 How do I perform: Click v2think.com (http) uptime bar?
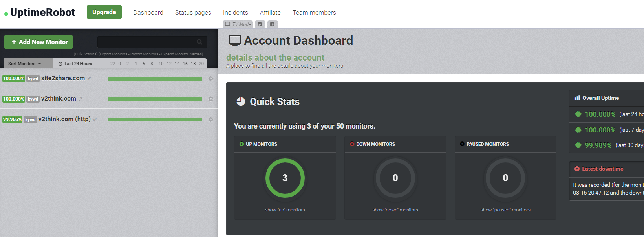(x=155, y=119)
